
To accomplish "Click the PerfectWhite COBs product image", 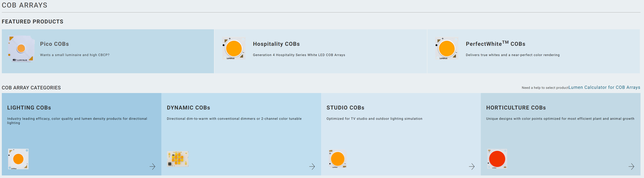I will [x=447, y=49].
